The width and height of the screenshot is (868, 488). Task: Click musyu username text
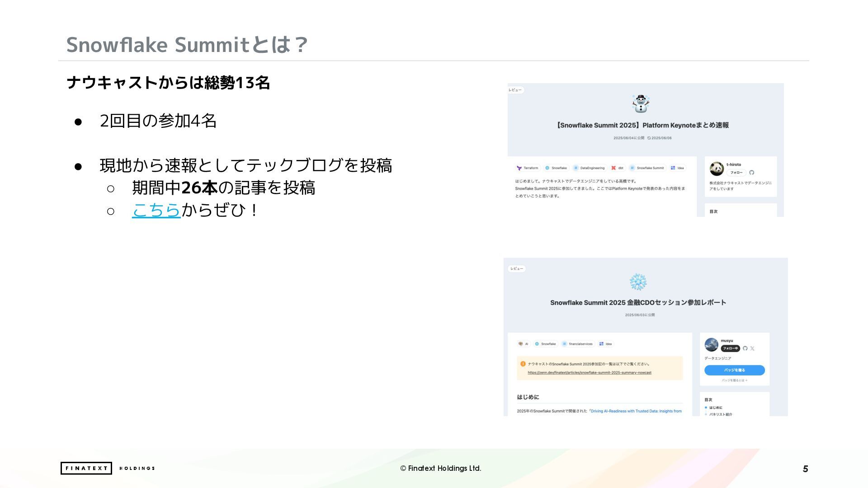point(727,341)
